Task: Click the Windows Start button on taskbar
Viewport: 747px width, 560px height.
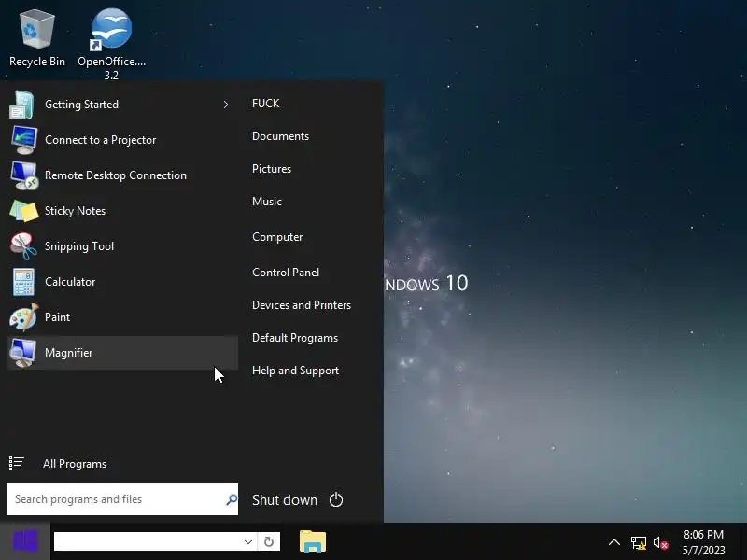Action: click(x=25, y=541)
